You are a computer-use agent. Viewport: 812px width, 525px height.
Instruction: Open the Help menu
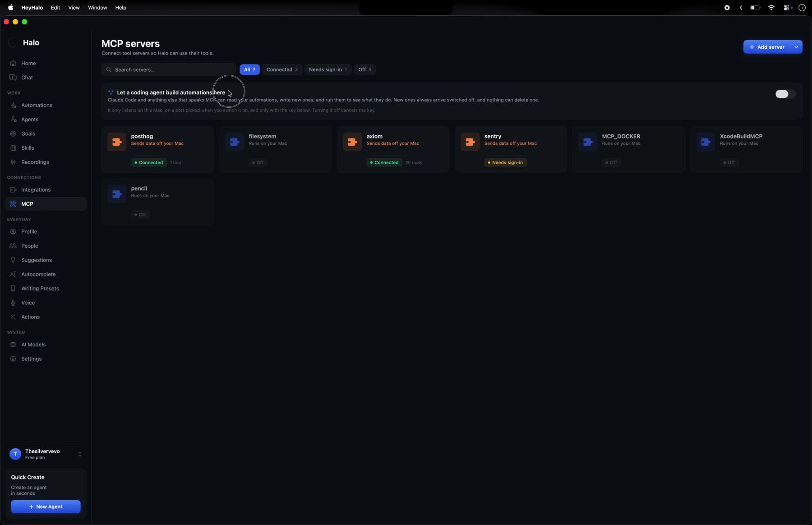(x=120, y=8)
